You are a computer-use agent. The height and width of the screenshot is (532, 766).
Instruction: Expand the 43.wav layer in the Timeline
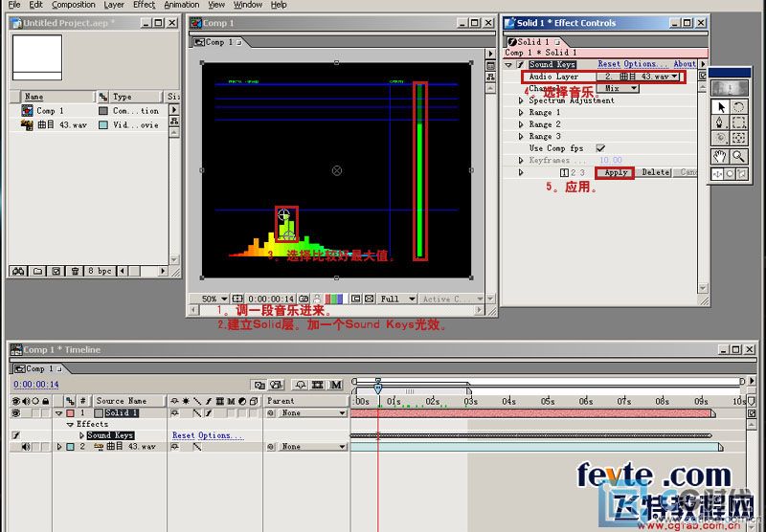59,447
